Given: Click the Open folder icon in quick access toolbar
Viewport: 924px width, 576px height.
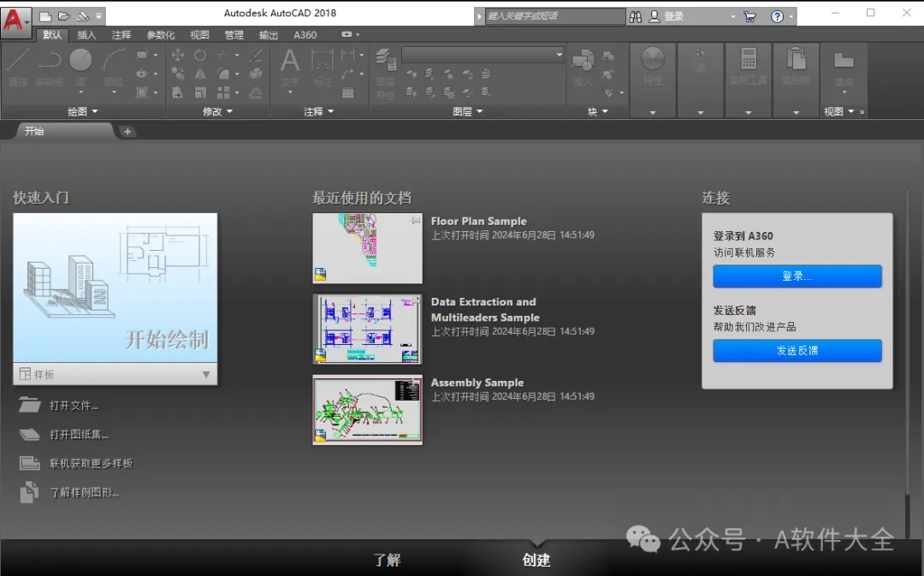Looking at the screenshot, I should point(64,16).
